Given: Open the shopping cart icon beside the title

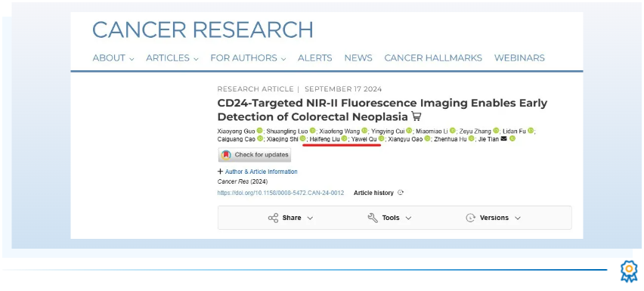Looking at the screenshot, I should pyautogui.click(x=416, y=117).
